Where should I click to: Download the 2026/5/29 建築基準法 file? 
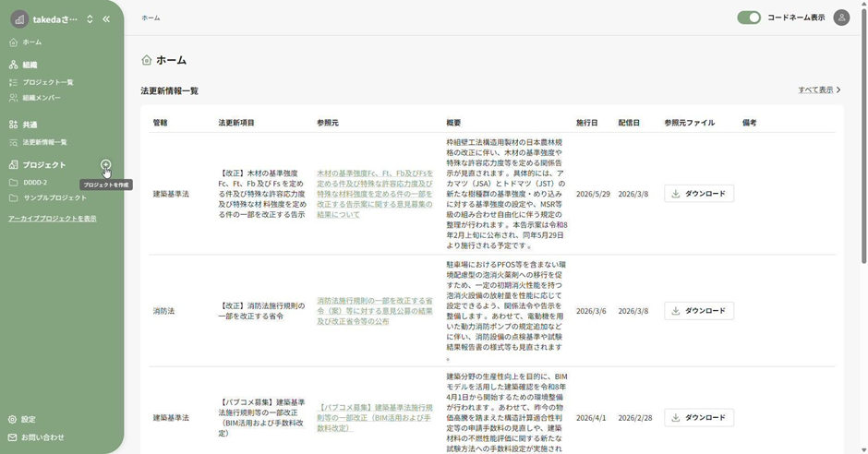pyautogui.click(x=699, y=194)
